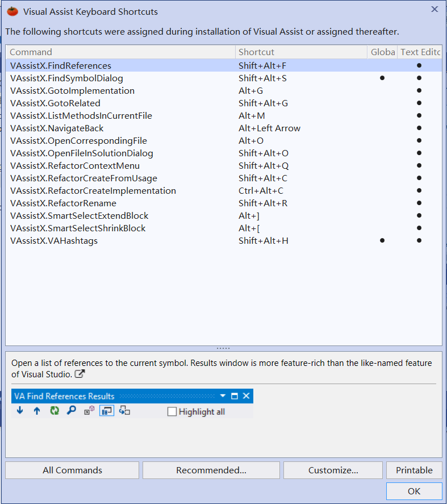Click the magnifier find icon
This screenshot has width=447, height=504.
[x=72, y=410]
